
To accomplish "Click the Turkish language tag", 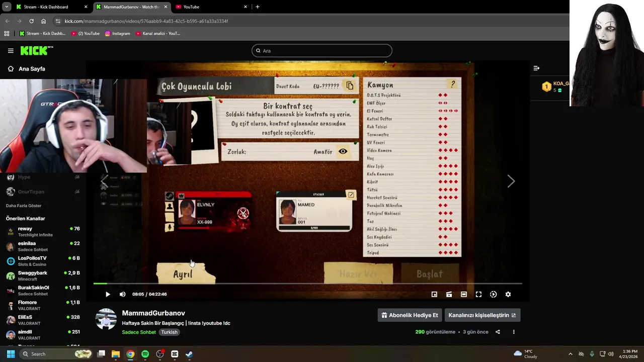I will tap(170, 332).
